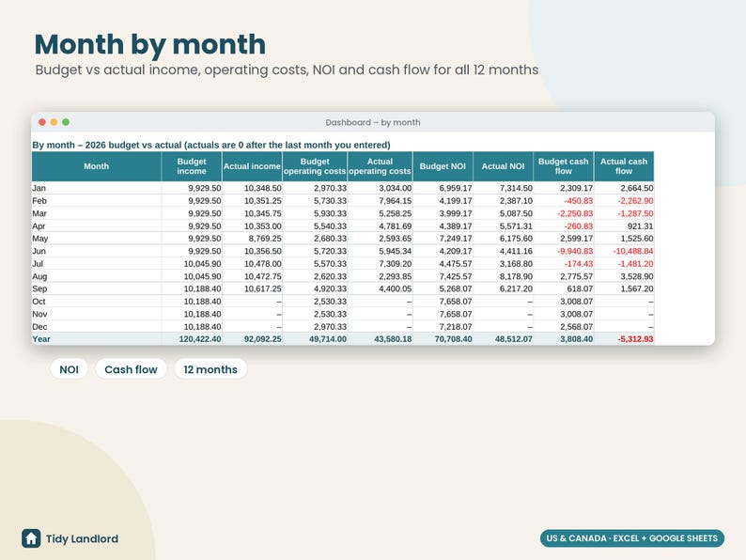
Task: Select the Jul row label
Action: 38,264
